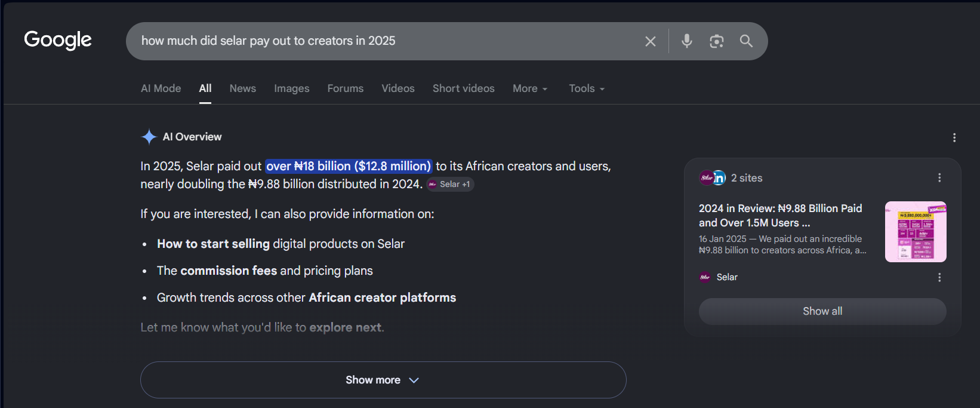The image size is (980, 408).
Task: Click highlighted over ₦18 billion text
Action: [x=349, y=166]
